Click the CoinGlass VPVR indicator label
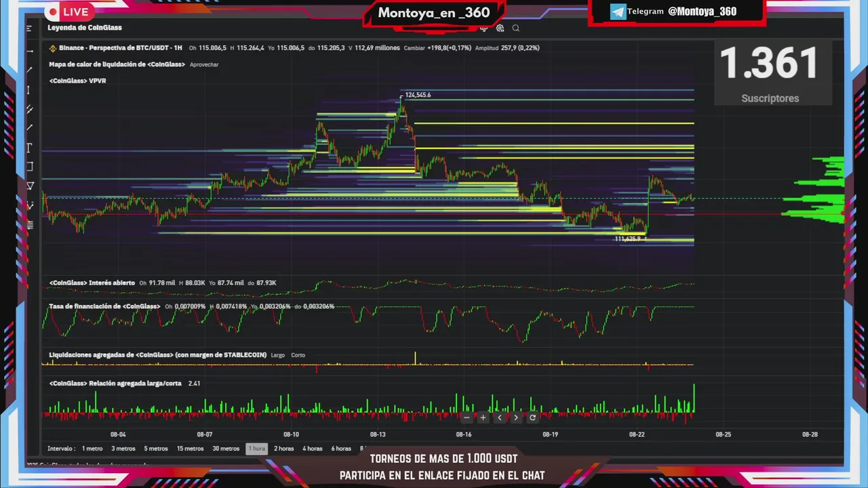This screenshot has height=488, width=868. [x=77, y=81]
